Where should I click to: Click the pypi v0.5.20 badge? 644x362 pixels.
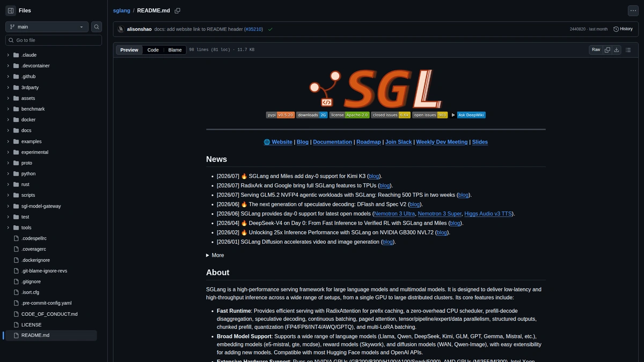coord(280,115)
